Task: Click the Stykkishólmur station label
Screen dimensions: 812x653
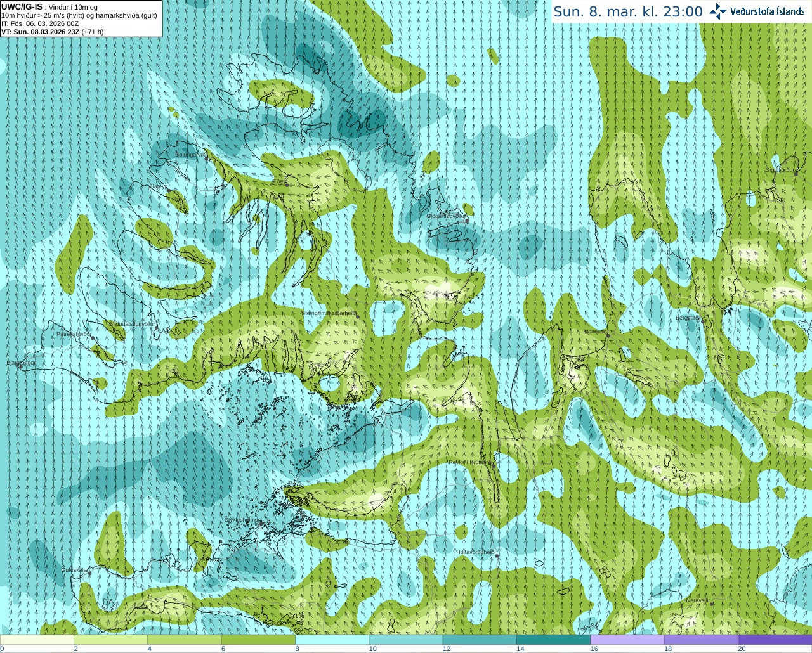Action: pos(243,520)
